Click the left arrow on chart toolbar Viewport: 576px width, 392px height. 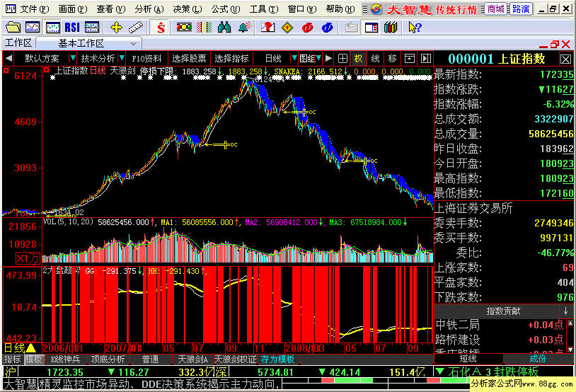8,59
